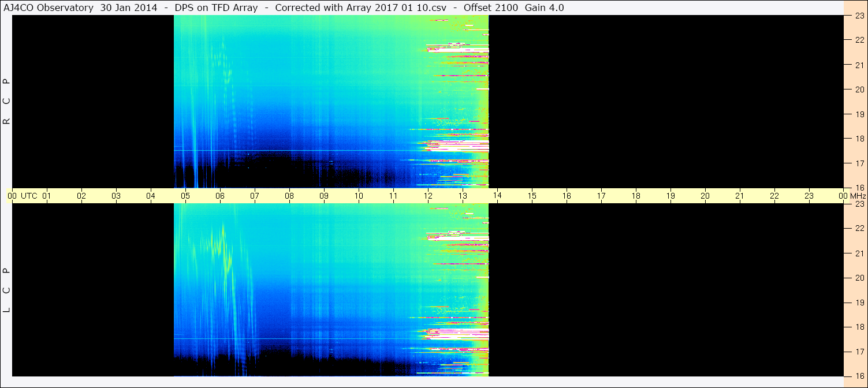Click inside the LCP spectrogram data region

pos(331,290)
